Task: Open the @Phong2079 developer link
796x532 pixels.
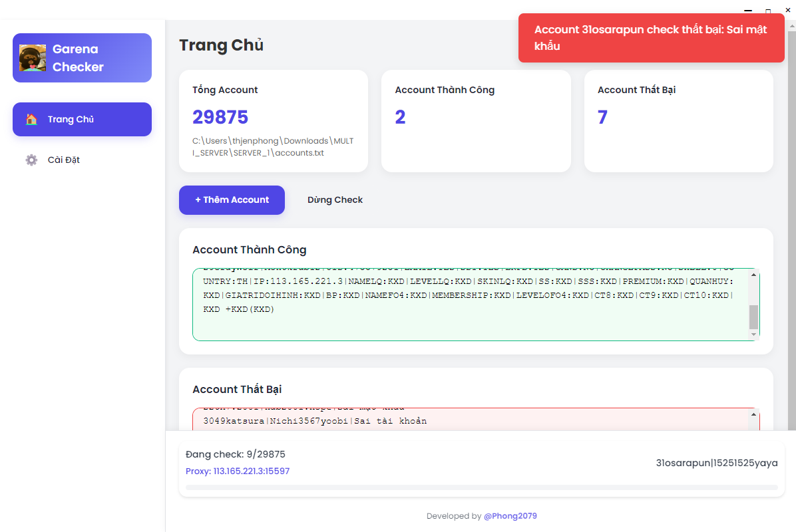Action: (510, 516)
